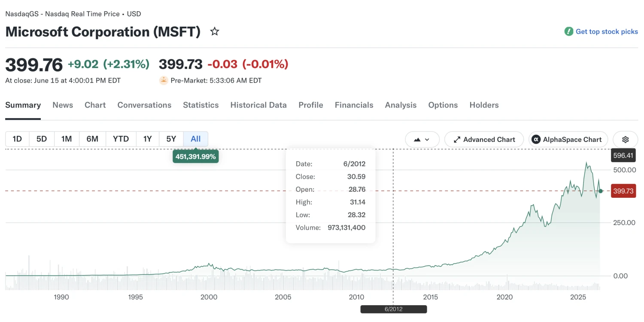Click the 399.73 current price label
This screenshot has height=322, width=644.
point(623,191)
